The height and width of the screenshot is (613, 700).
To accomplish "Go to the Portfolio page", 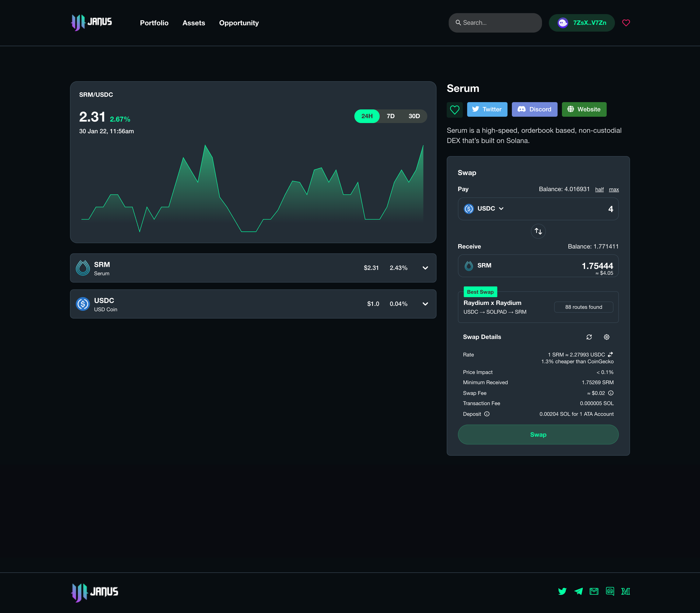I will point(154,23).
